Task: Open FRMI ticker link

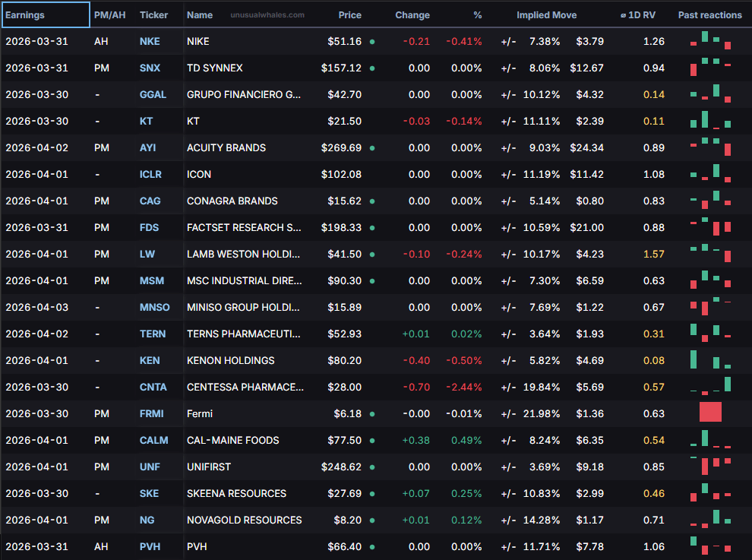Action: (x=152, y=413)
